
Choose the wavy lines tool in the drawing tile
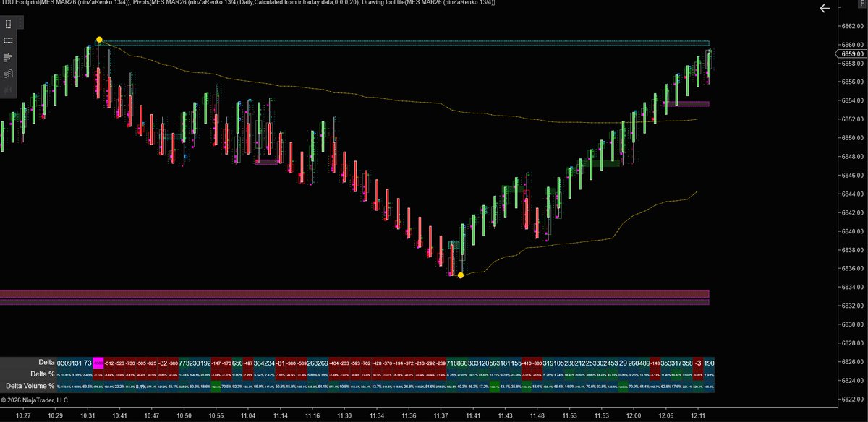click(8, 73)
